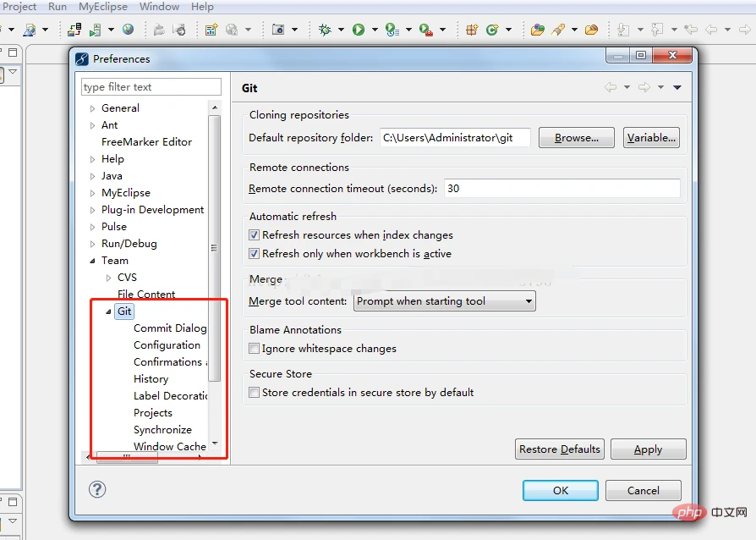Click the next annotation toolbar icon
This screenshot has width=756, height=540.
[x=623, y=30]
